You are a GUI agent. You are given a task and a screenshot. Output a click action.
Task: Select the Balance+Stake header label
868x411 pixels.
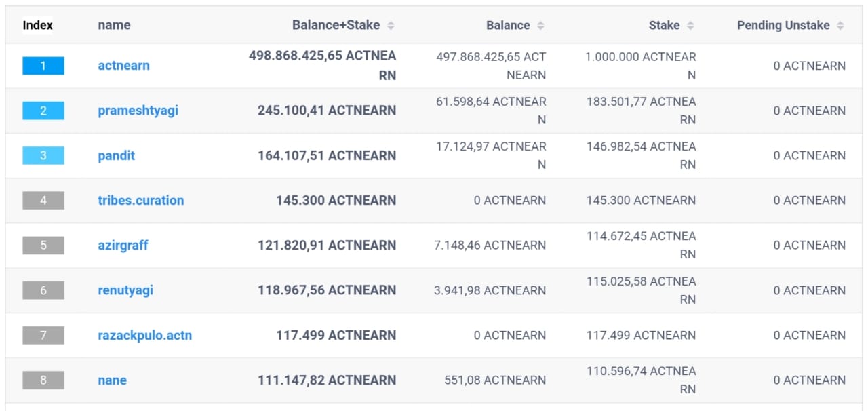coord(336,26)
